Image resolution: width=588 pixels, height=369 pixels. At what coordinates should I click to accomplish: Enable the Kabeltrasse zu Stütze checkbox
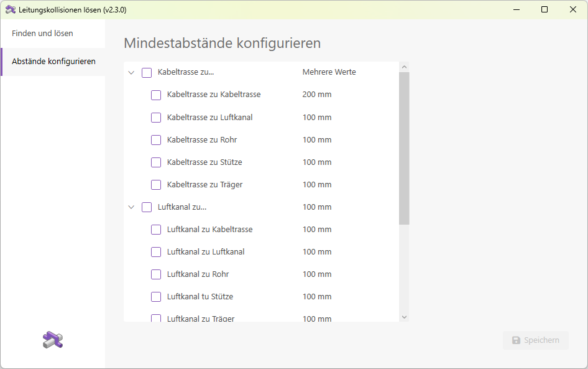click(155, 162)
